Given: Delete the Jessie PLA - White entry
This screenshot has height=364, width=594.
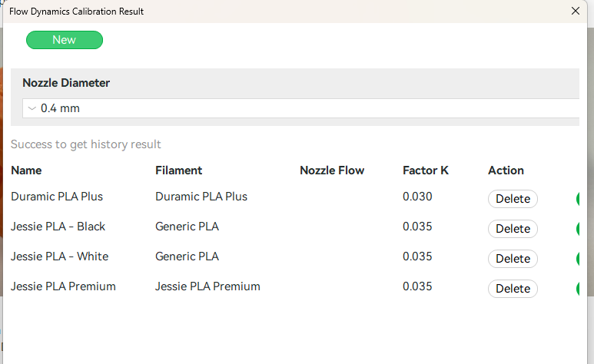Looking at the screenshot, I should click(x=513, y=259).
